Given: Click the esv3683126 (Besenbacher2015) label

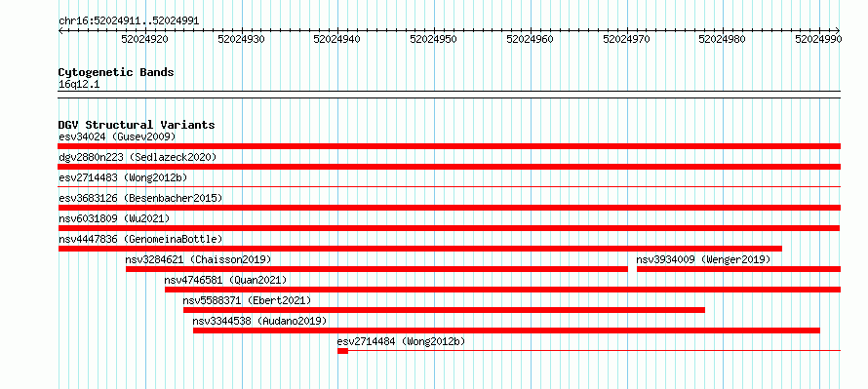Looking at the screenshot, I should (x=140, y=198).
